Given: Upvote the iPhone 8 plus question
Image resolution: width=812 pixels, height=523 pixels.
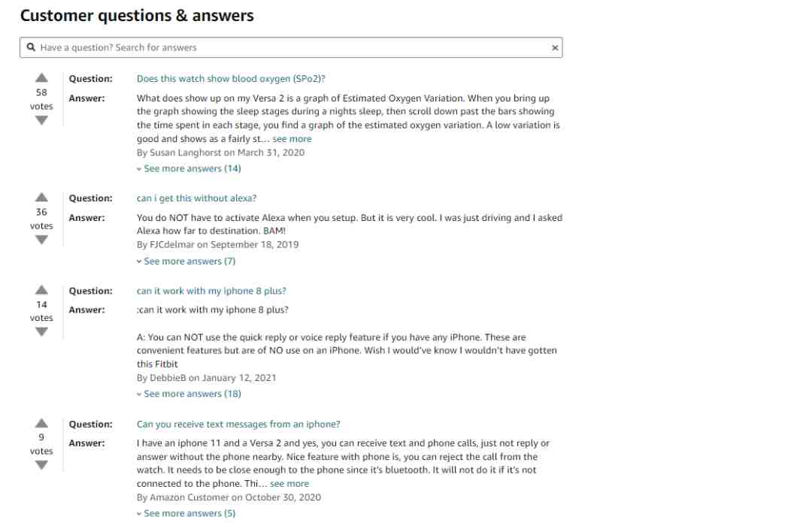Looking at the screenshot, I should coord(41,290).
